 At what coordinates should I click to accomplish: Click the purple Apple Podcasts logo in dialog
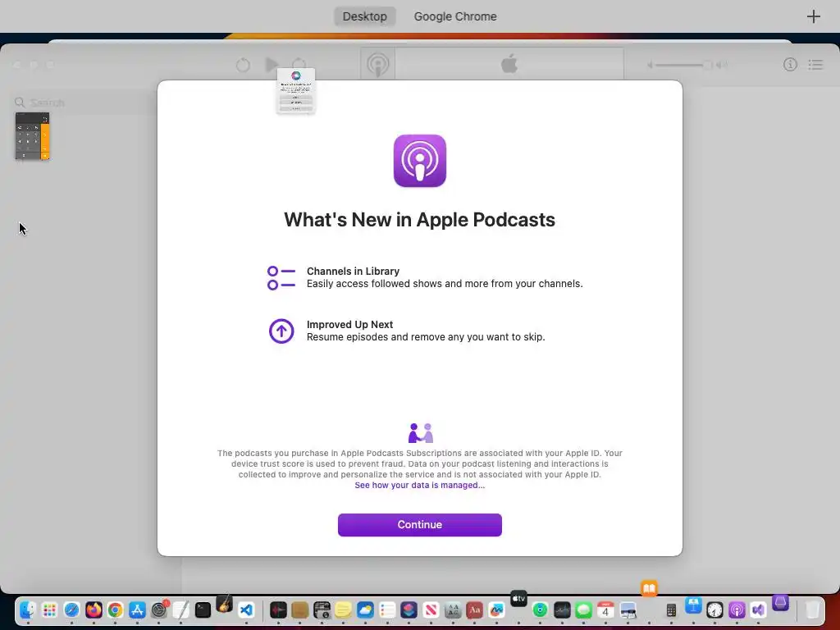click(x=419, y=161)
